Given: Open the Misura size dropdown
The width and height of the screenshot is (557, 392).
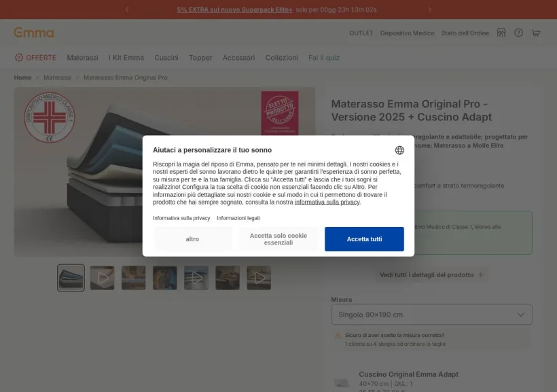Looking at the screenshot, I should [x=431, y=315].
